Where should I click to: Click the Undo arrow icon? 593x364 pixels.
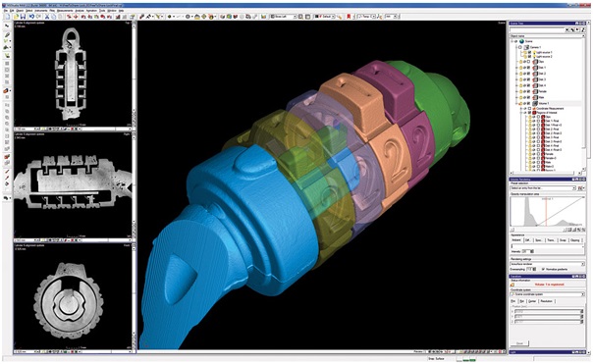coord(31,17)
